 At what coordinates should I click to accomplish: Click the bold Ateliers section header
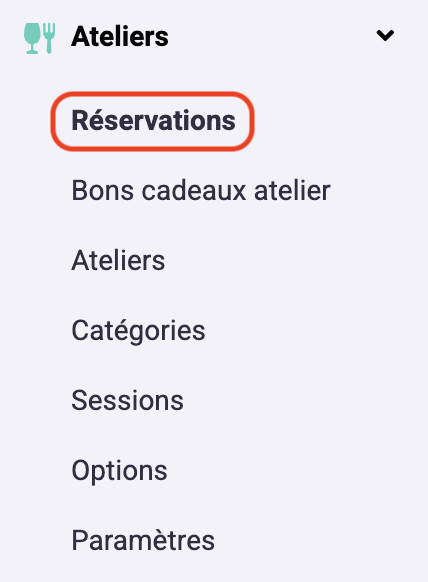120,36
